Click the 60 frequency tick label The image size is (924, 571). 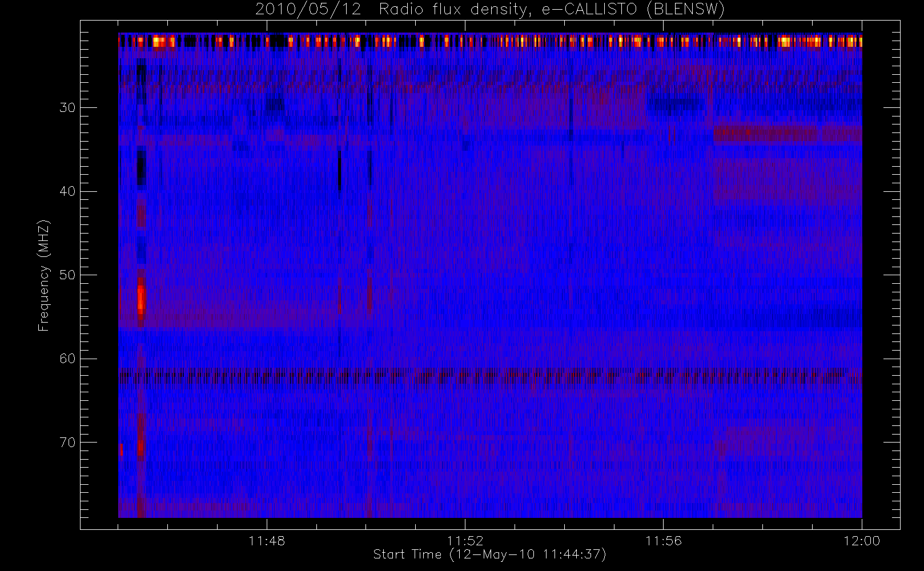click(67, 359)
